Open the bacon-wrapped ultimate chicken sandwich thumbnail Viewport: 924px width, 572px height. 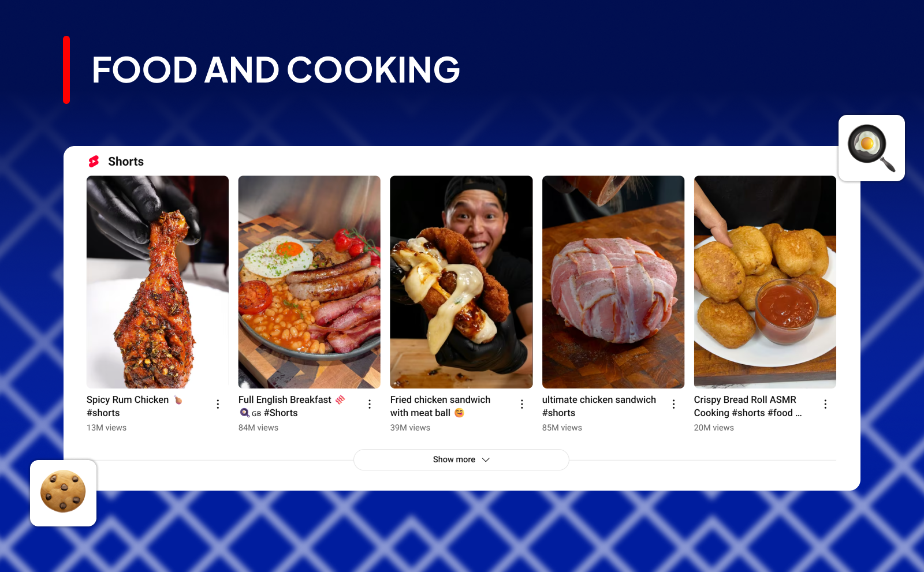pos(613,282)
